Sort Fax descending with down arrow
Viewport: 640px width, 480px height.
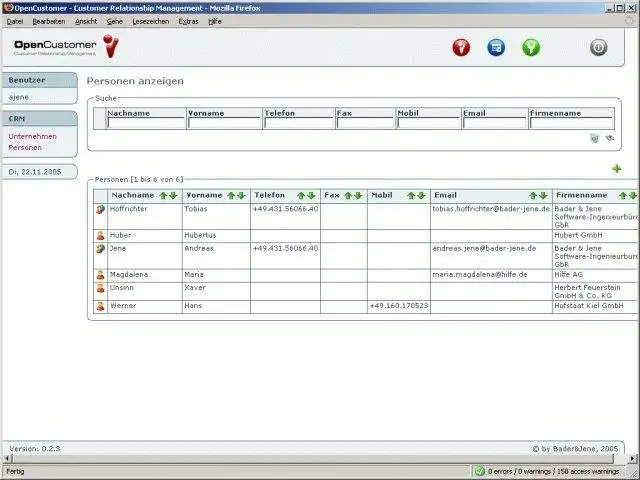click(358, 196)
